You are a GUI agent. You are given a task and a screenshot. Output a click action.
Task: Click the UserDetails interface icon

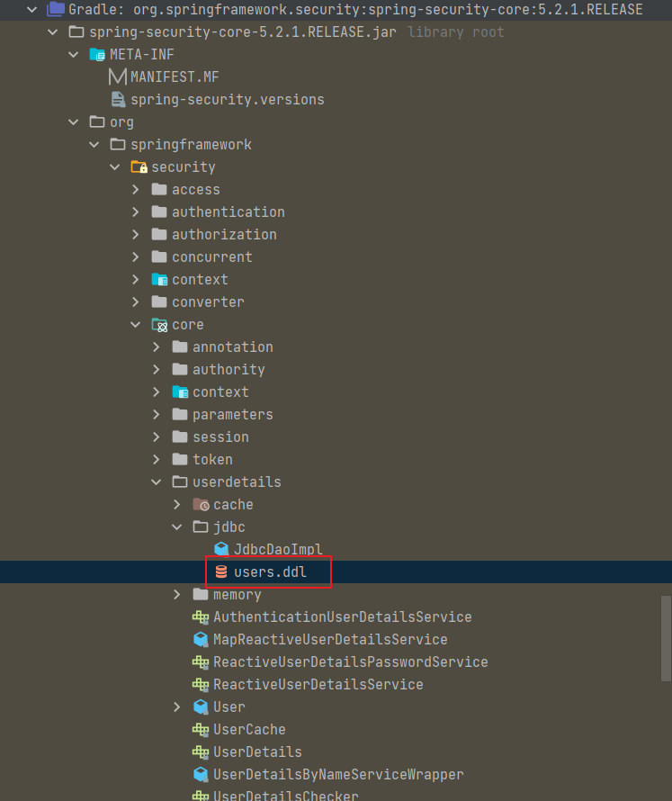(201, 752)
